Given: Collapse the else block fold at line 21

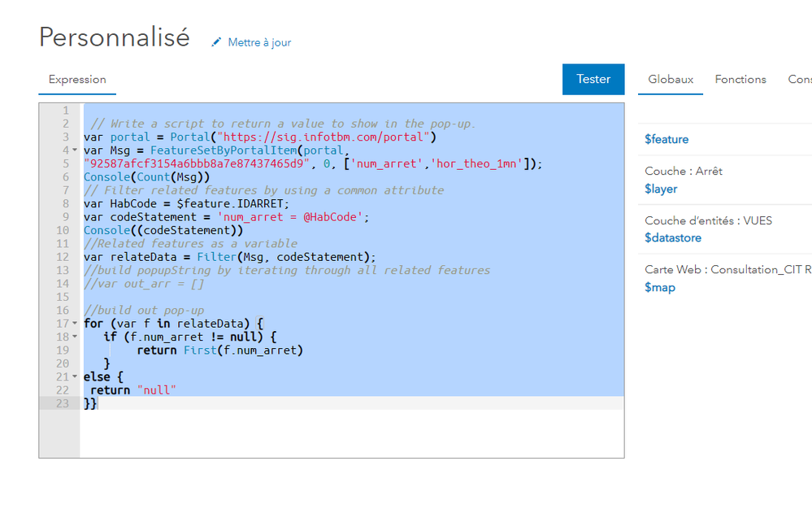Looking at the screenshot, I should click(x=75, y=376).
